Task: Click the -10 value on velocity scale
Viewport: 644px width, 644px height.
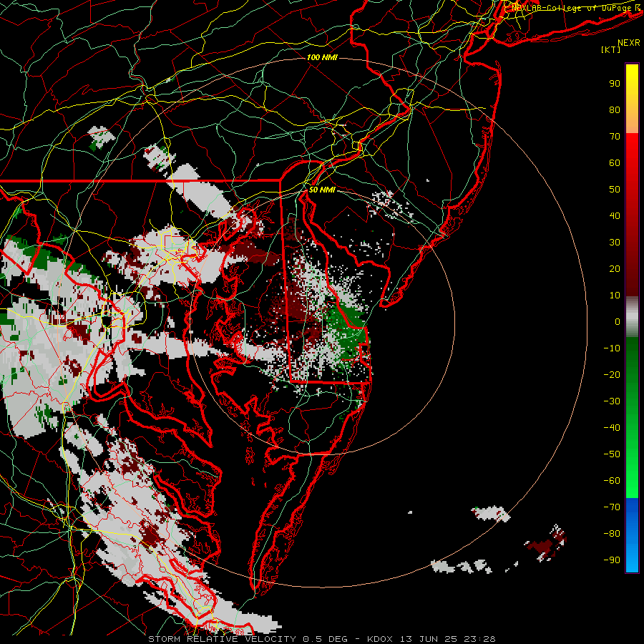Action: (612, 348)
